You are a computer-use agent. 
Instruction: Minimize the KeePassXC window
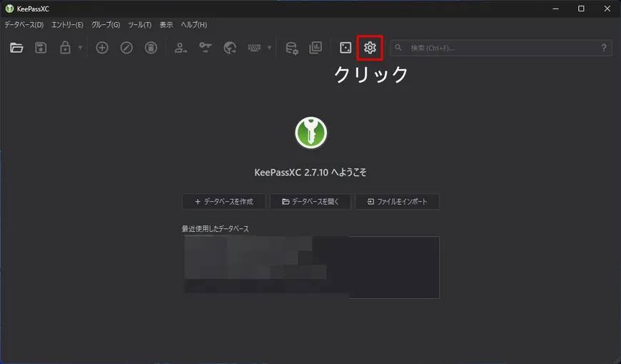pos(555,9)
